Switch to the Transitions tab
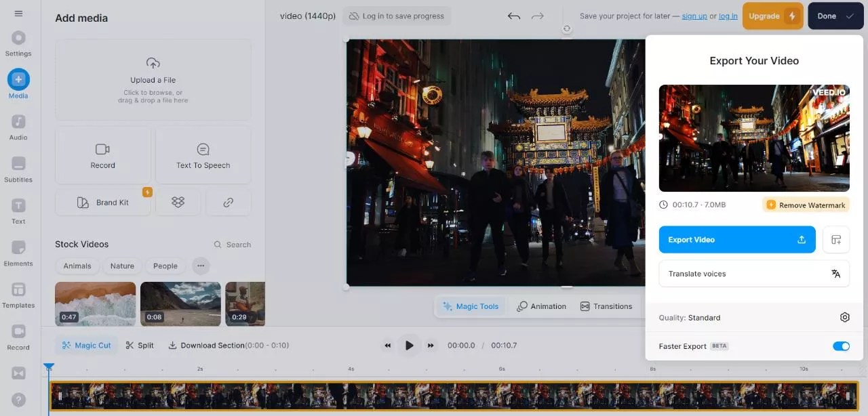868x416 pixels. (606, 306)
